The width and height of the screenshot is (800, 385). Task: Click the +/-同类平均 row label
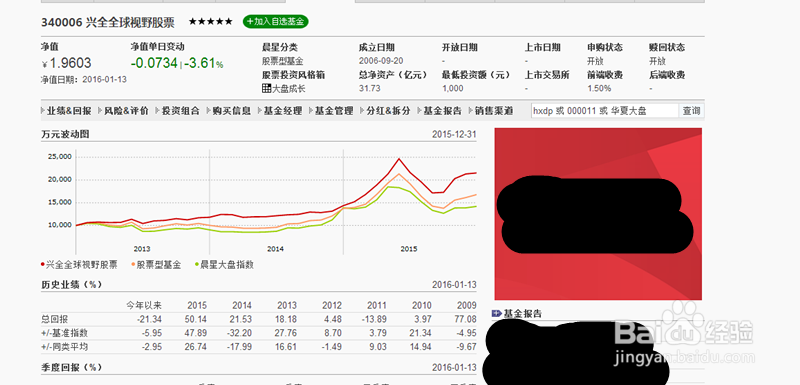(x=64, y=347)
